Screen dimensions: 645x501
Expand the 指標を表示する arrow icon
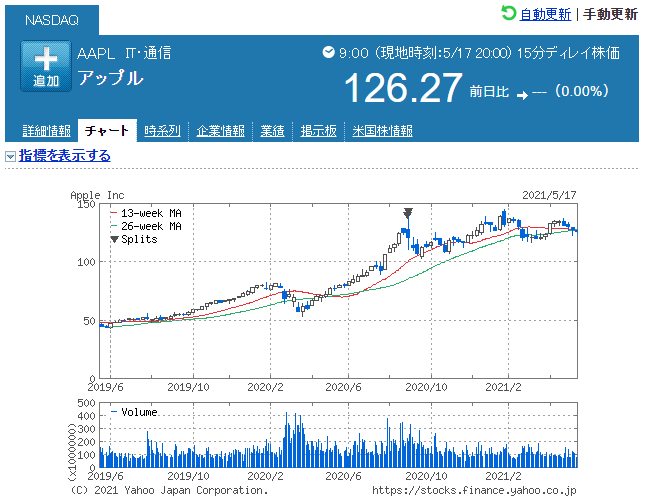pyautogui.click(x=10, y=156)
